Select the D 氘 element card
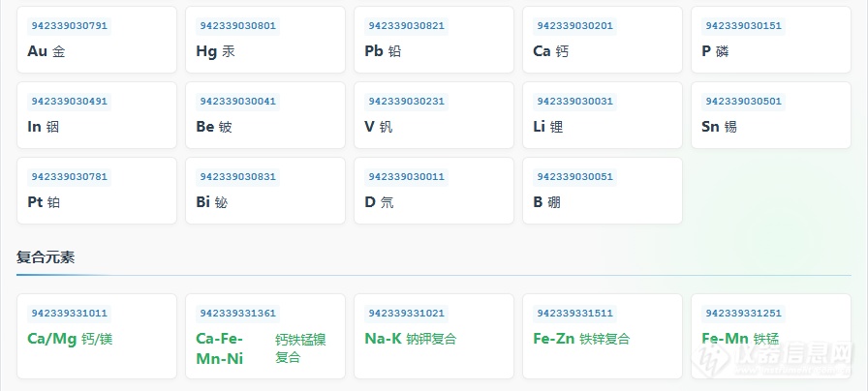The width and height of the screenshot is (868, 391). point(433,191)
